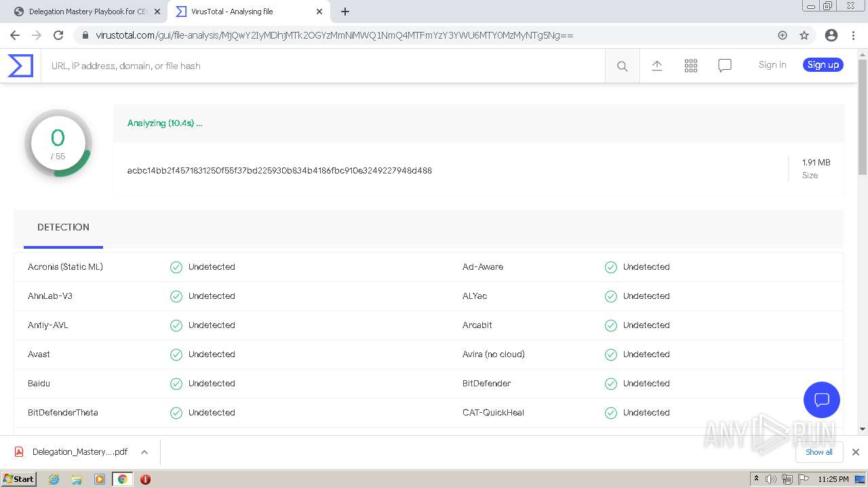The width and height of the screenshot is (868, 488).
Task: Click the file hash text
Action: tap(279, 170)
